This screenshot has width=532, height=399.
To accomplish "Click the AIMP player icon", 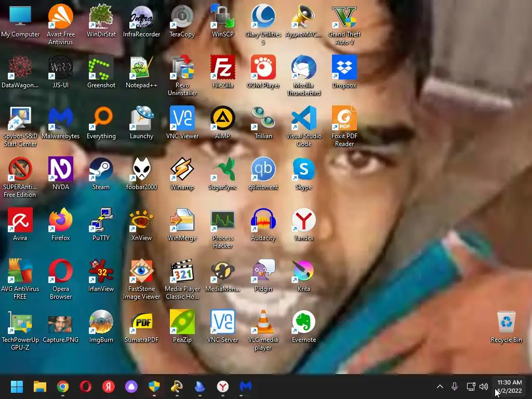I will (222, 118).
